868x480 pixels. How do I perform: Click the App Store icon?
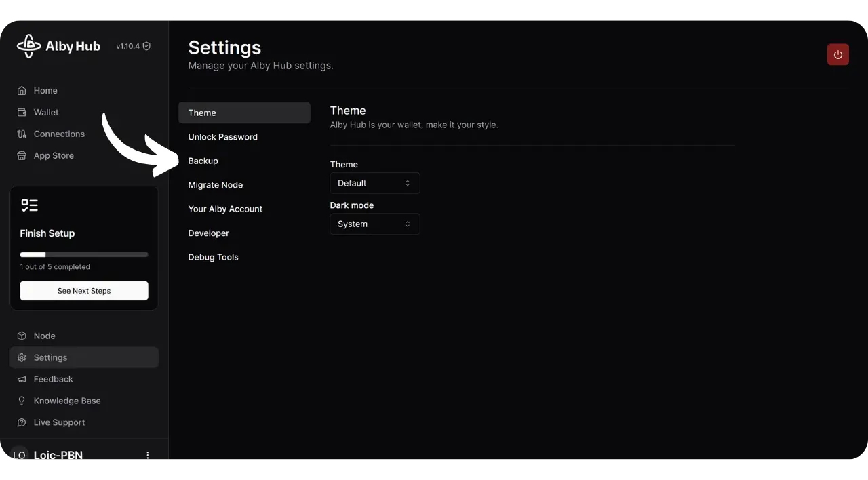pyautogui.click(x=22, y=156)
